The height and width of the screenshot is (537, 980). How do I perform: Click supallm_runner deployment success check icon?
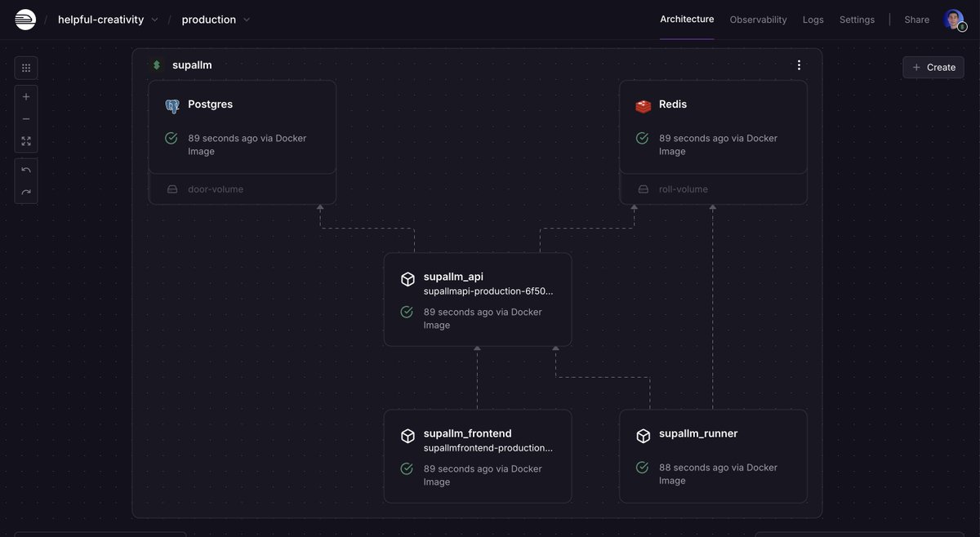point(643,468)
